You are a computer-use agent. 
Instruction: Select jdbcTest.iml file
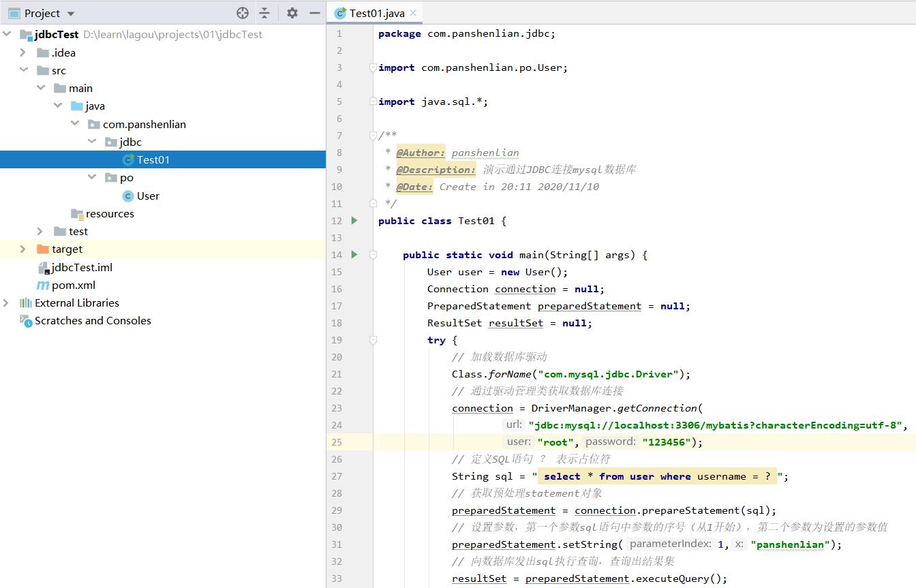tap(82, 267)
